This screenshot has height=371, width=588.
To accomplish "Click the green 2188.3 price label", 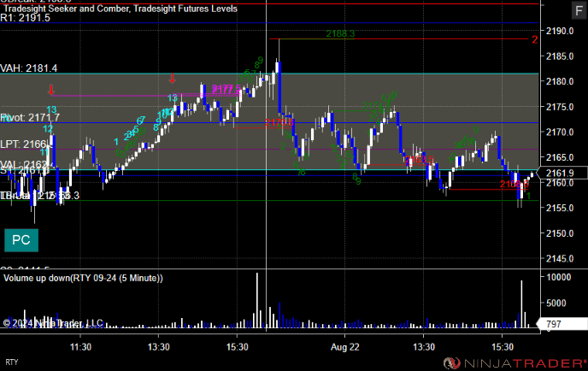I will pyautogui.click(x=340, y=33).
